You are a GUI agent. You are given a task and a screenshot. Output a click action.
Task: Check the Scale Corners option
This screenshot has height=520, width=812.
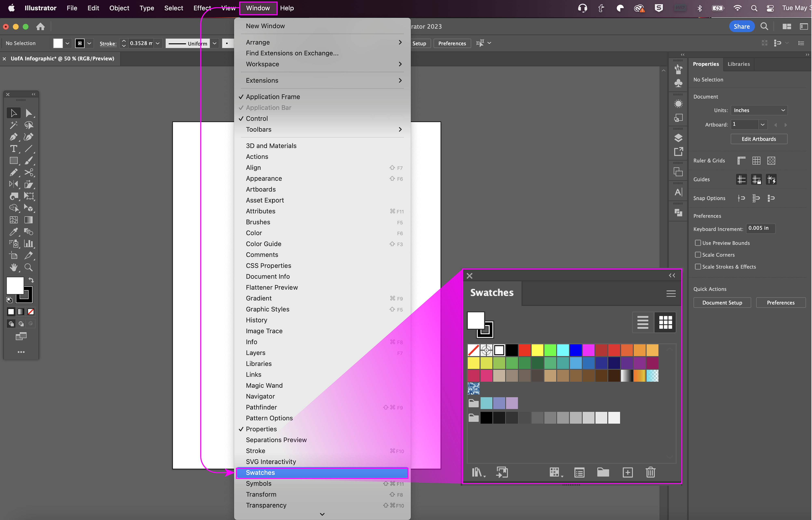698,255
